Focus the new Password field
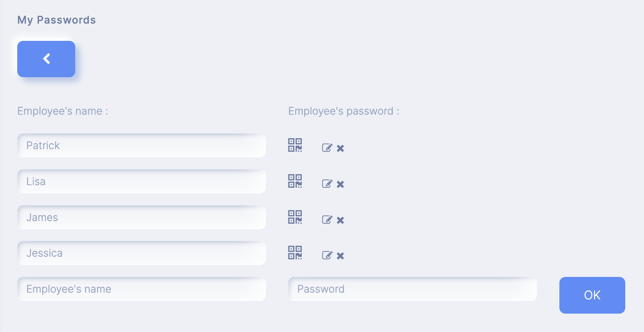This screenshot has height=332, width=644. pyautogui.click(x=413, y=289)
